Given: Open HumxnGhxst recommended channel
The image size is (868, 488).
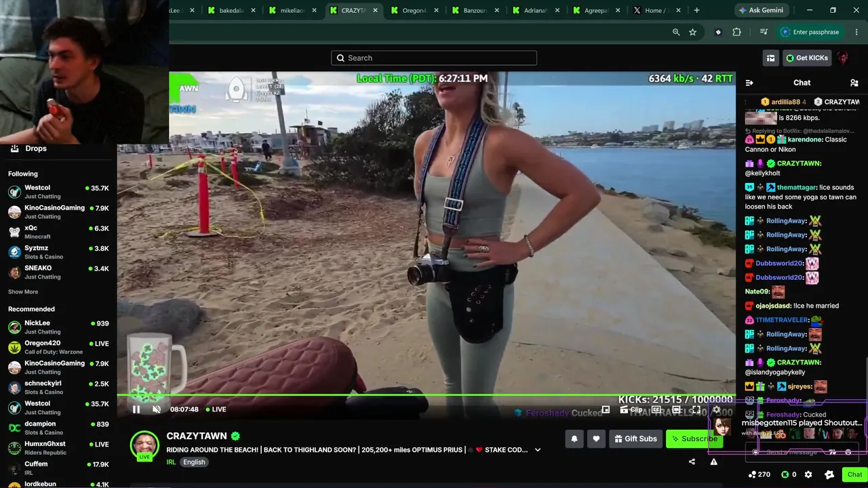Looking at the screenshot, I should pos(58,448).
